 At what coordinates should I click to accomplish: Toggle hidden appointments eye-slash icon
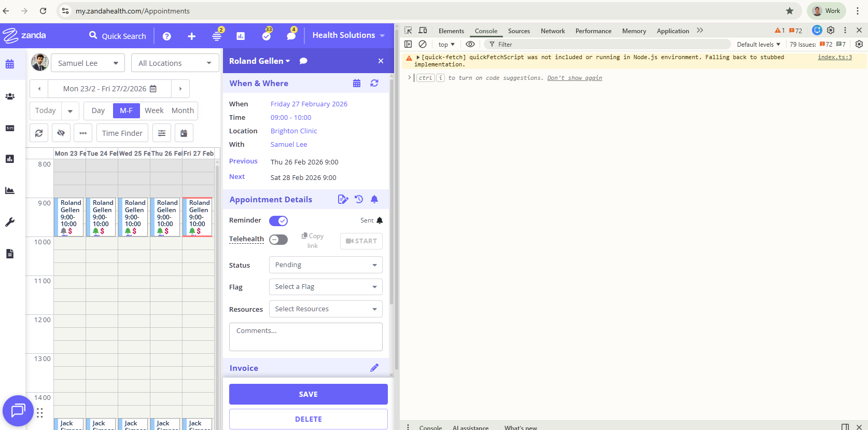pos(61,133)
